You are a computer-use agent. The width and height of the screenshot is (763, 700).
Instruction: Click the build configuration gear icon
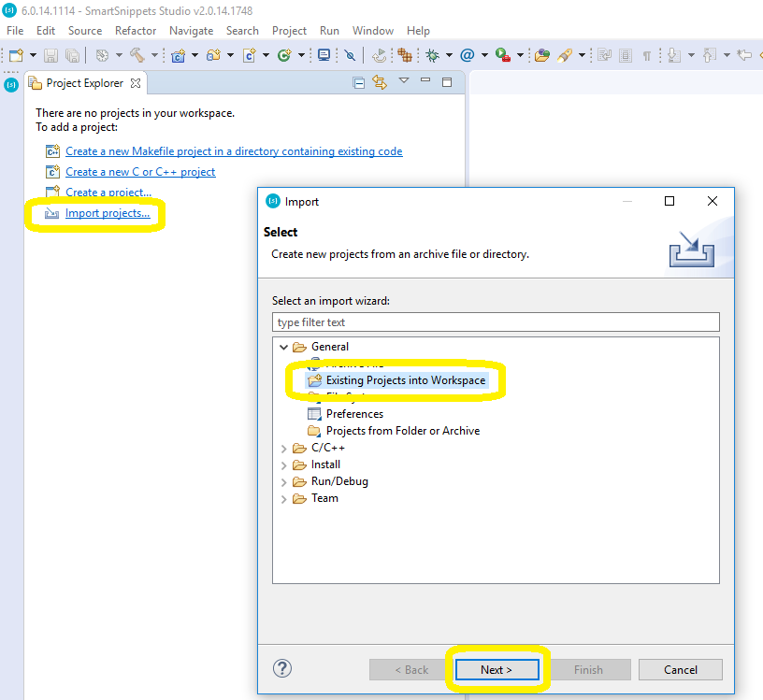pyautogui.click(x=102, y=55)
